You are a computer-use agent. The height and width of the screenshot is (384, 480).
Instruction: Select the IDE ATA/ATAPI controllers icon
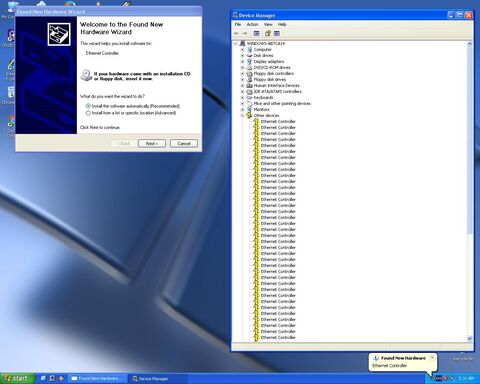[249, 91]
